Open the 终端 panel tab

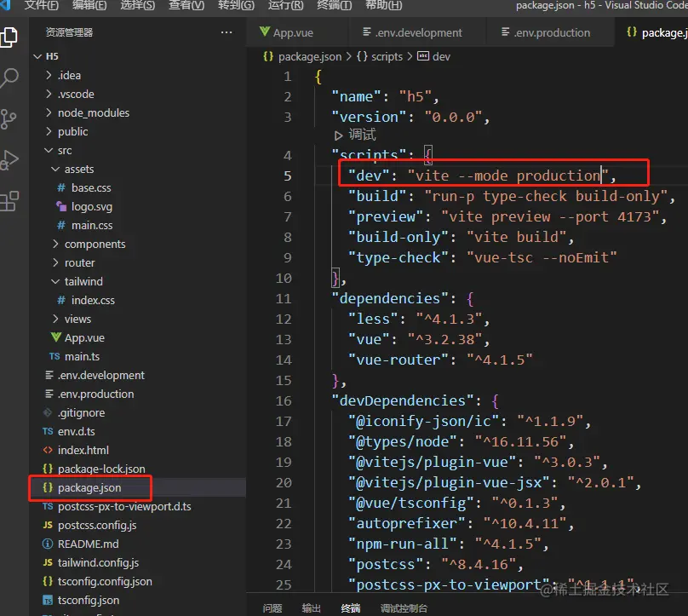point(351,608)
